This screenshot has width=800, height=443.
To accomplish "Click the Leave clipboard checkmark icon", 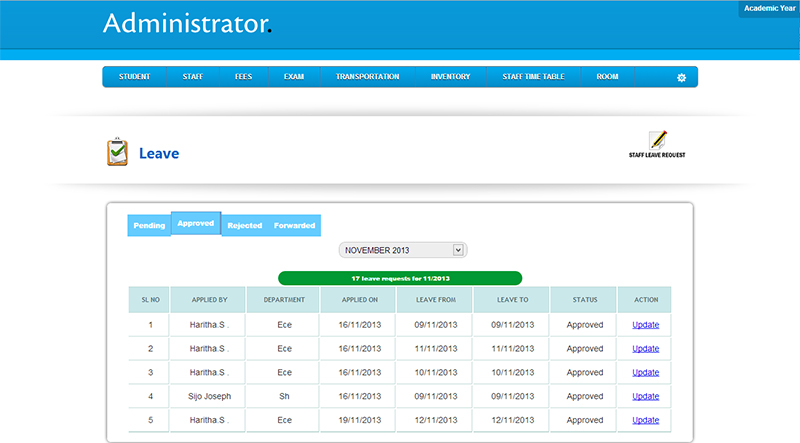I will point(118,152).
